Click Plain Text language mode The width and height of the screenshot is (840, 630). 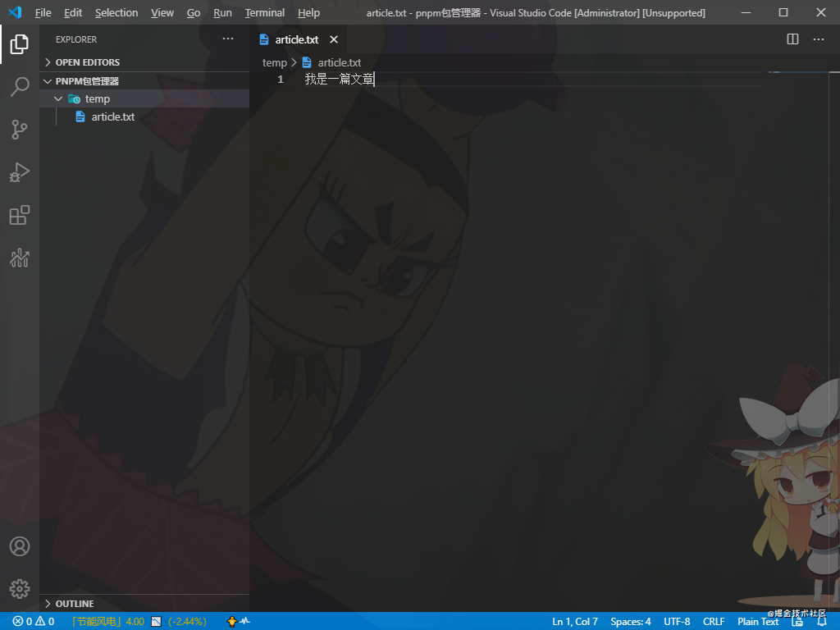pyautogui.click(x=757, y=622)
